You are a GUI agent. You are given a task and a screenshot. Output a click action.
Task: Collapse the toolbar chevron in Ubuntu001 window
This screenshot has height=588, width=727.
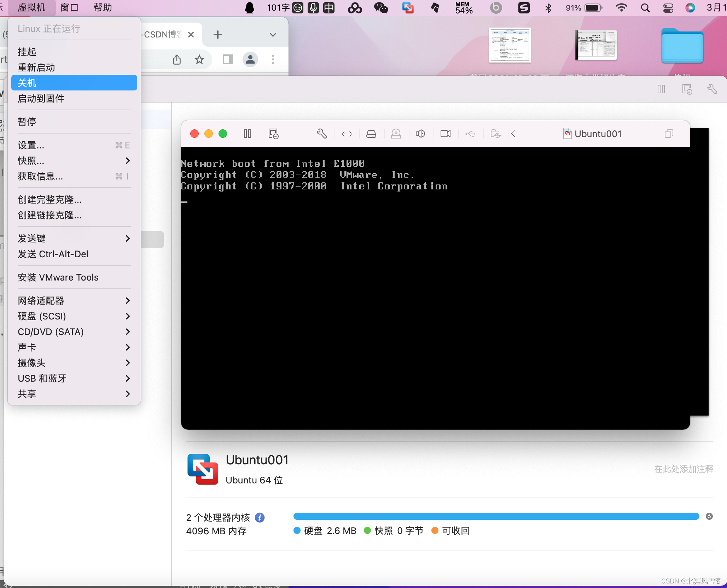513,134
